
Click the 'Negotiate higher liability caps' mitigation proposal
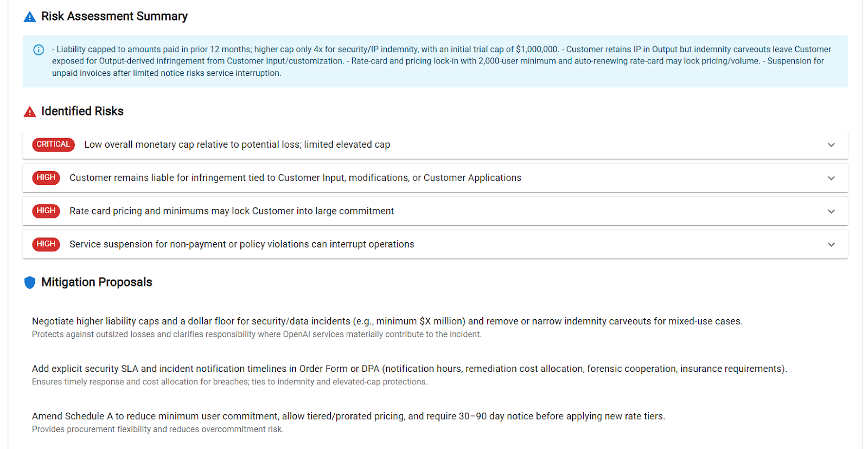(x=387, y=321)
